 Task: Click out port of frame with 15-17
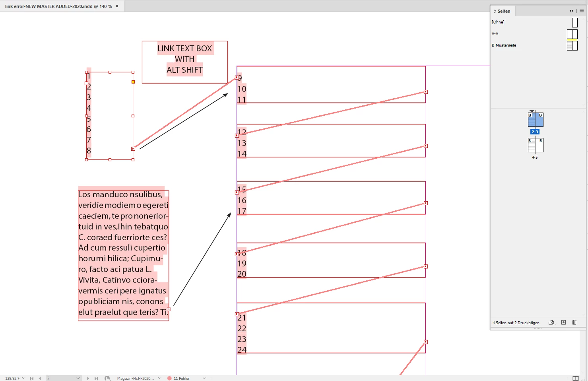426,203
